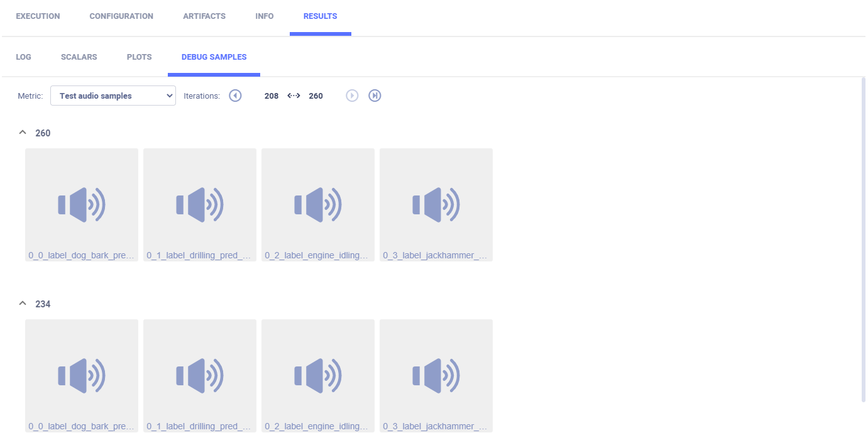View the PLOTS sub-tab
The width and height of the screenshot is (868, 445).
pos(140,57)
